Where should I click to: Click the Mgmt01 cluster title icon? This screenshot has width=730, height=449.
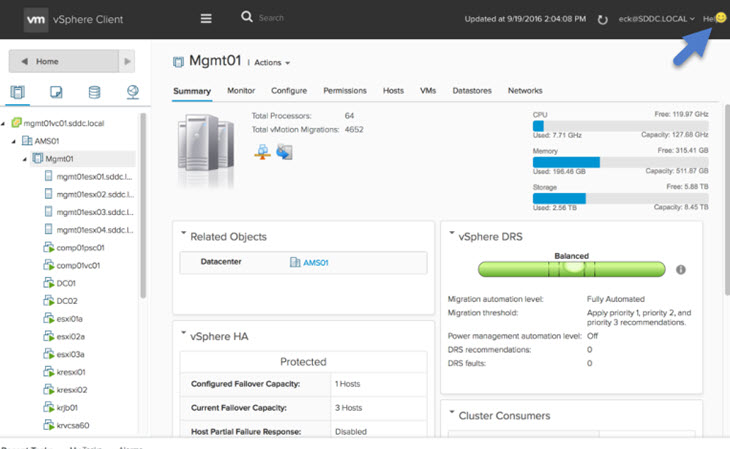(178, 62)
